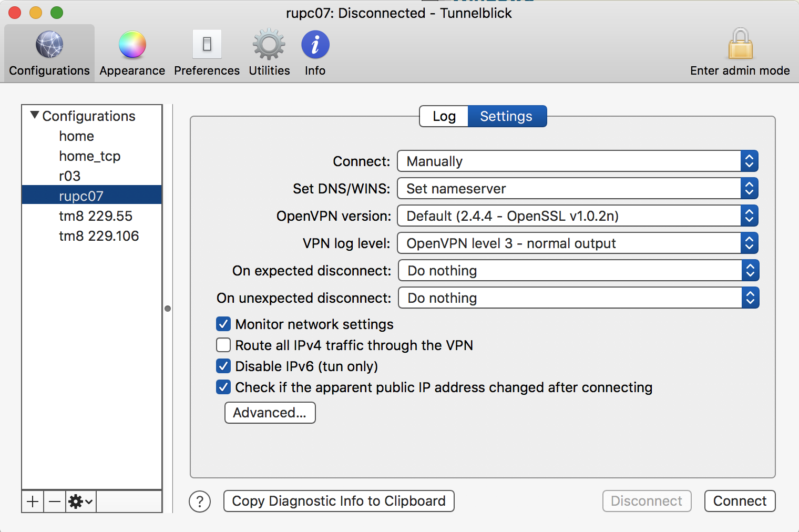Toggle the public IP address change check
Screen dimensions: 799x532
click(x=223, y=387)
